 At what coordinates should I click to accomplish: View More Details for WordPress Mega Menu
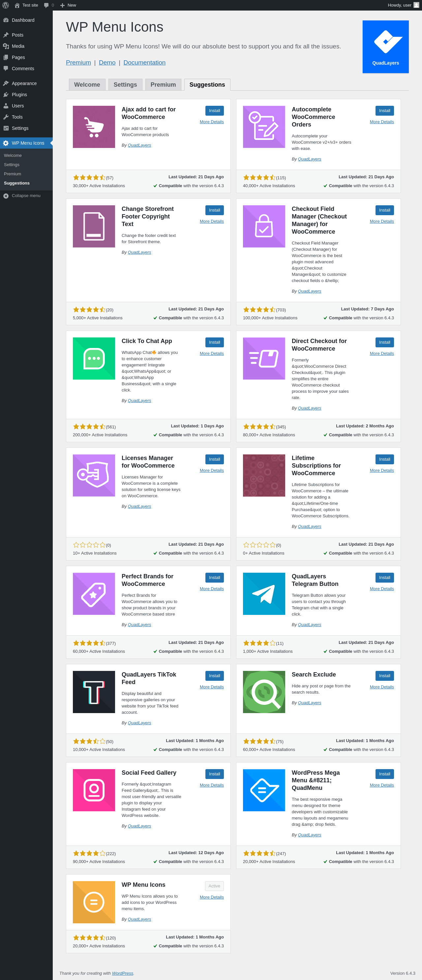(382, 785)
